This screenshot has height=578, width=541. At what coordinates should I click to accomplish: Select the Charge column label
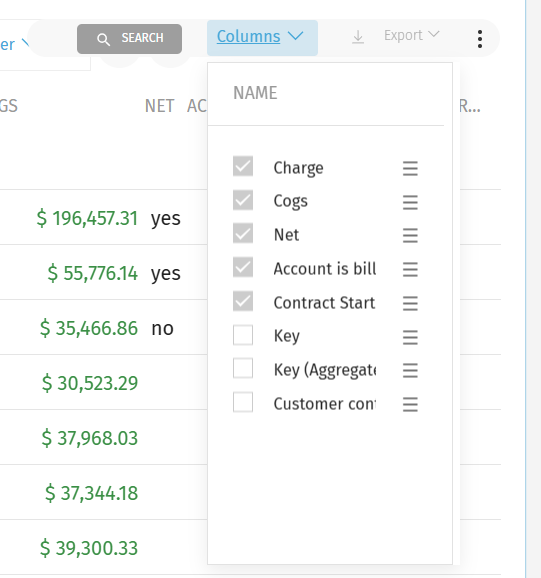click(x=299, y=168)
